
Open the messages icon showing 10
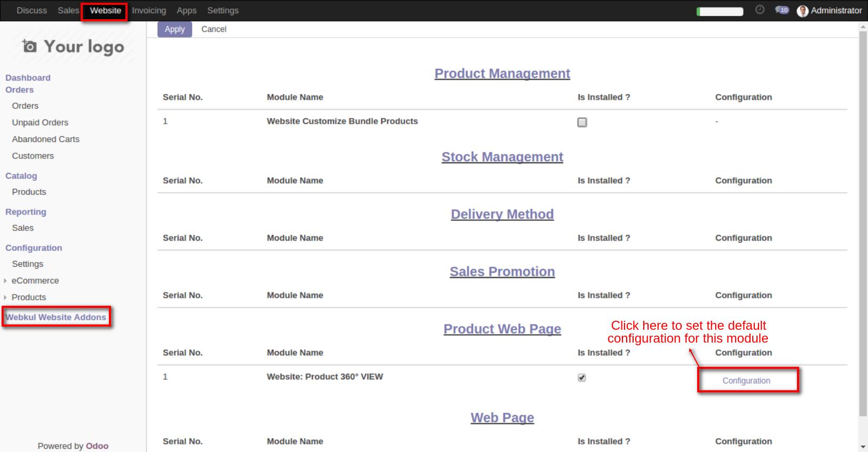782,10
